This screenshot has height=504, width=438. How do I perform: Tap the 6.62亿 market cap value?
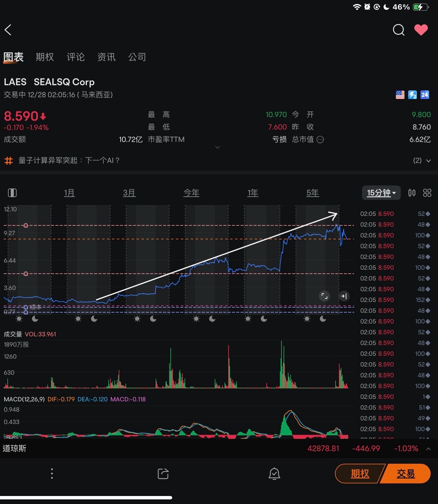coord(420,140)
